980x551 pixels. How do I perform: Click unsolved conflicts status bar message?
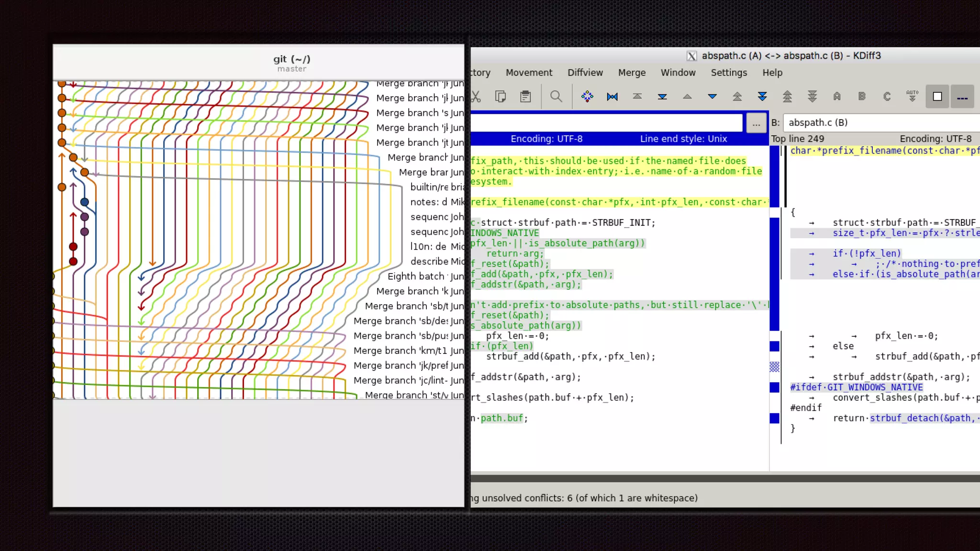click(584, 498)
